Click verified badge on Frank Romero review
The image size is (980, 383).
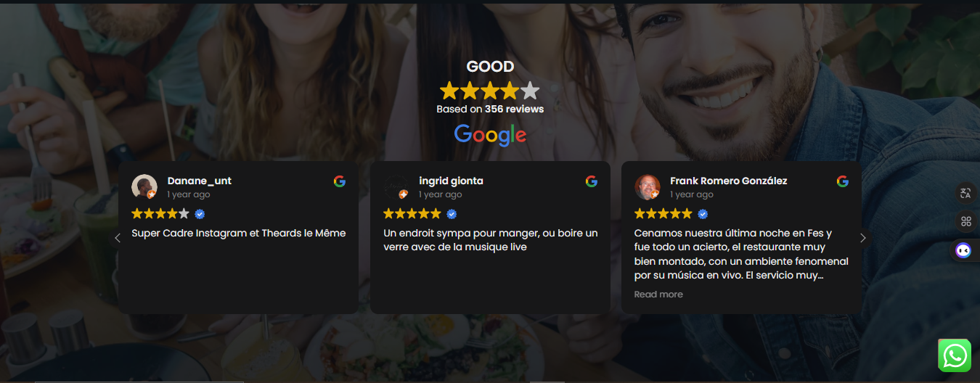[703, 214]
